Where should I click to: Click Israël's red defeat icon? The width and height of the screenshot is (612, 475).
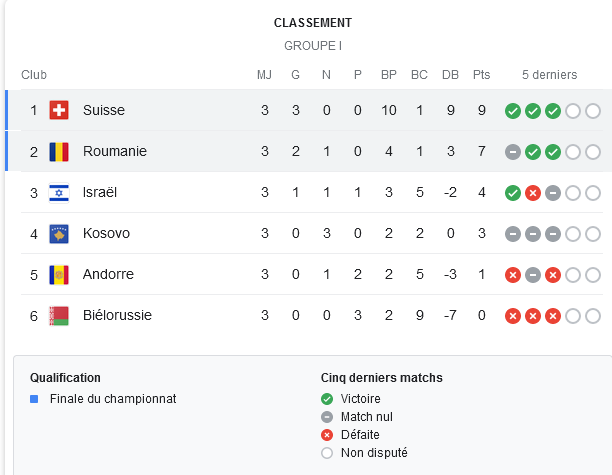pos(533,193)
